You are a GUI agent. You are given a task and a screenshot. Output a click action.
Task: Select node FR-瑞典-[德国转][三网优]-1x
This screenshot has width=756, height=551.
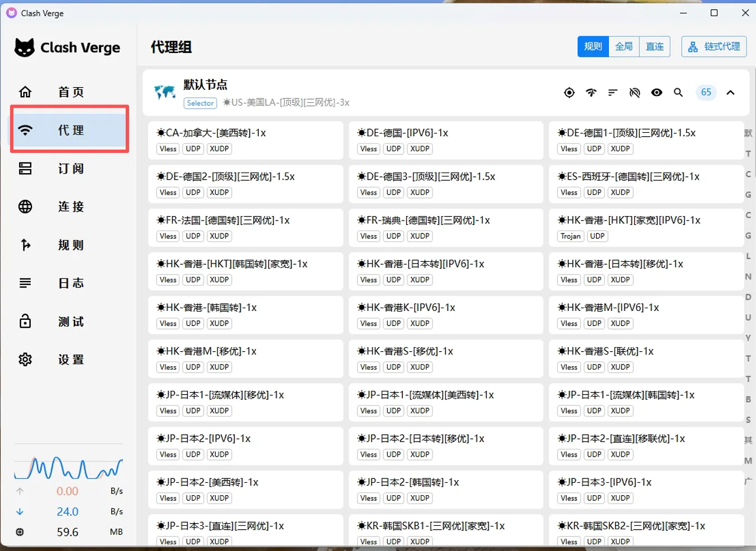[x=446, y=228]
